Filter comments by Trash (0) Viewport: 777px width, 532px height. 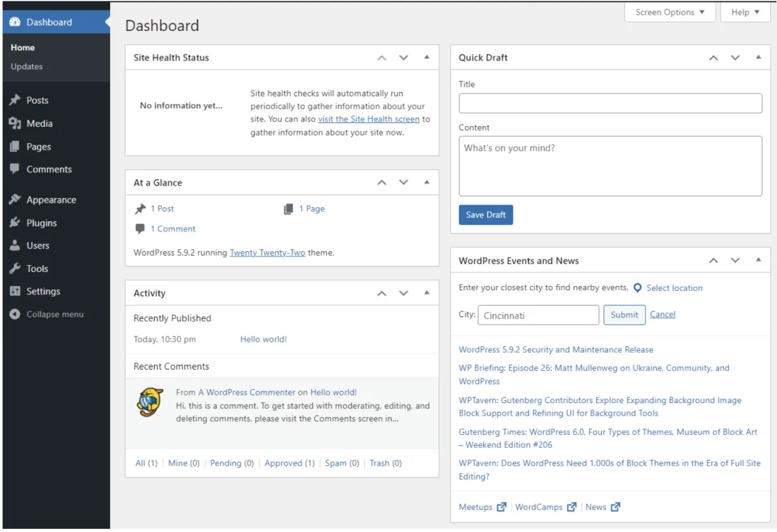pyautogui.click(x=386, y=463)
